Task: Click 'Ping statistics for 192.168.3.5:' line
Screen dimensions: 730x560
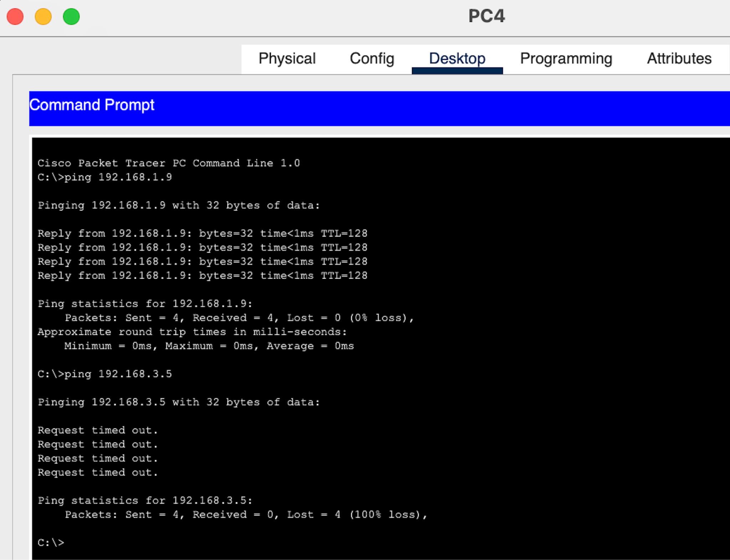Action: tap(145, 500)
